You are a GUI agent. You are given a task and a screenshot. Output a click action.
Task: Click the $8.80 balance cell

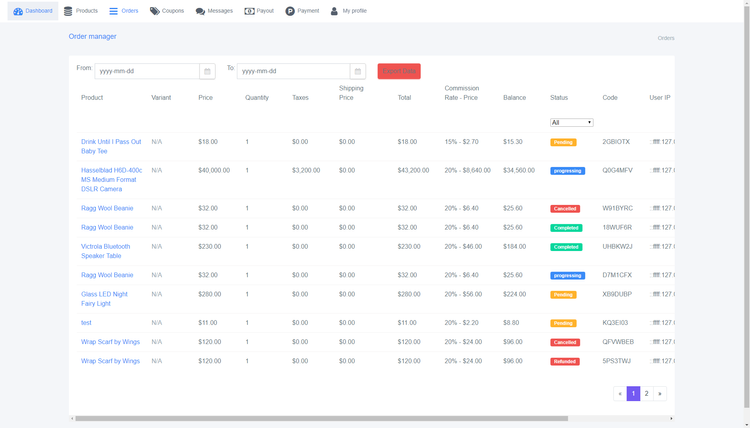tap(511, 323)
